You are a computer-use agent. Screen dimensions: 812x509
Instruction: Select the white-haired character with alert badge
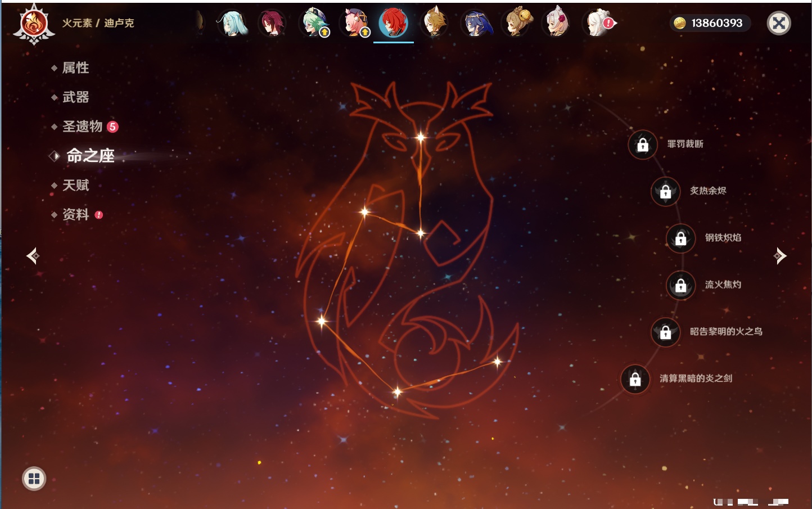(598, 24)
